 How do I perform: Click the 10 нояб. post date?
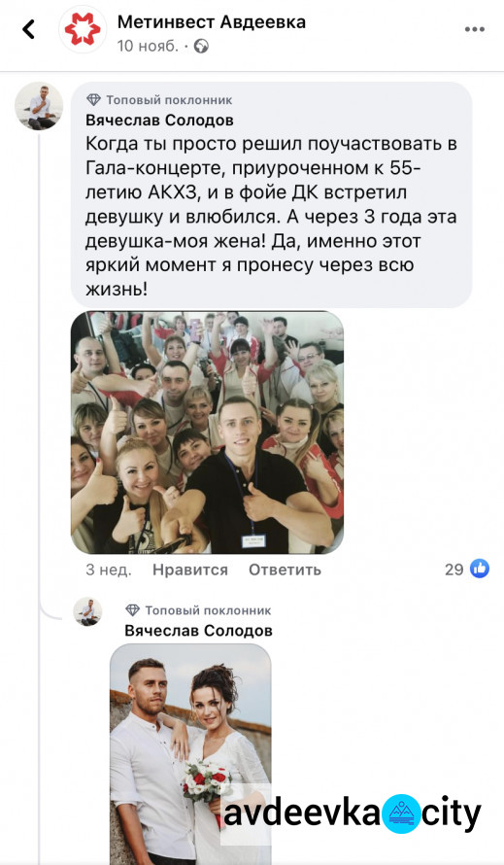pyautogui.click(x=148, y=47)
